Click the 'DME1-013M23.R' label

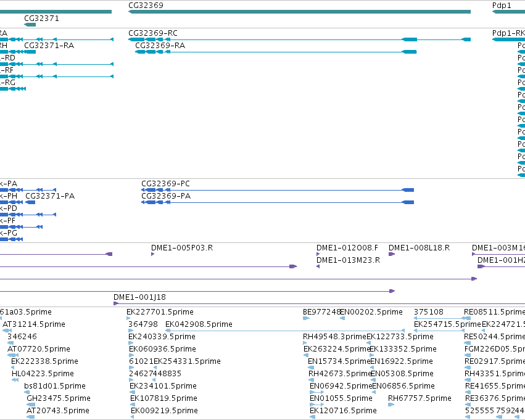point(348,260)
